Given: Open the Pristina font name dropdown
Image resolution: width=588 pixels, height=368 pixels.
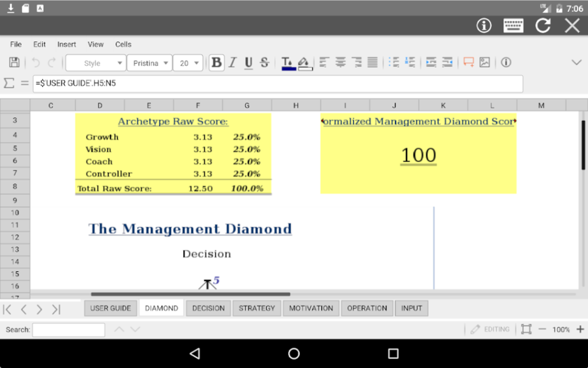Looking at the screenshot, I should coord(149,63).
